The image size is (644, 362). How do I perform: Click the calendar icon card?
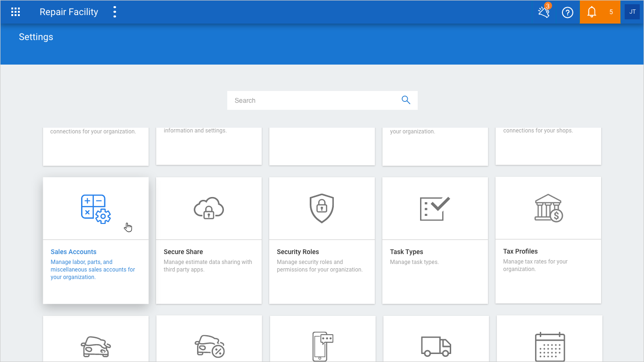[x=550, y=346]
